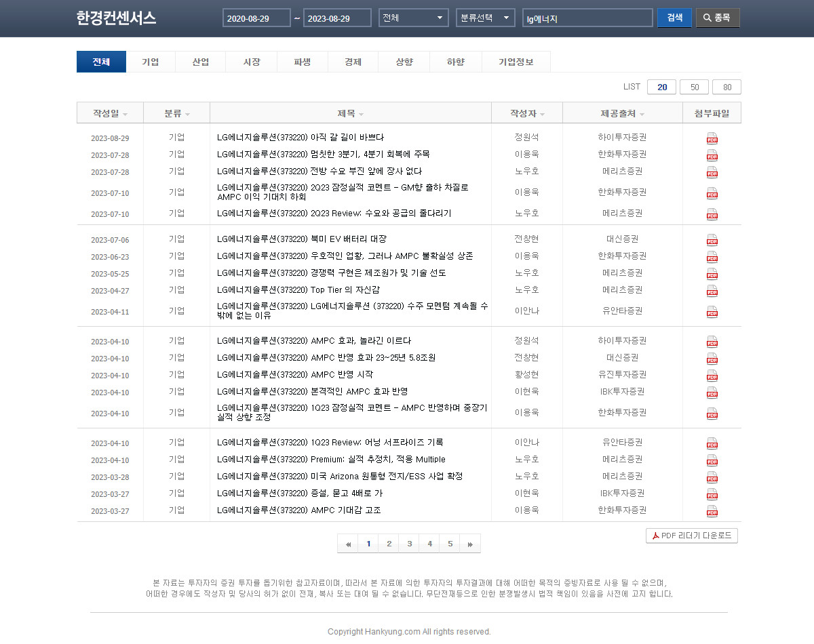
Task: Click source 하이투자증권 in 2023-08-29 row
Action: (x=622, y=138)
